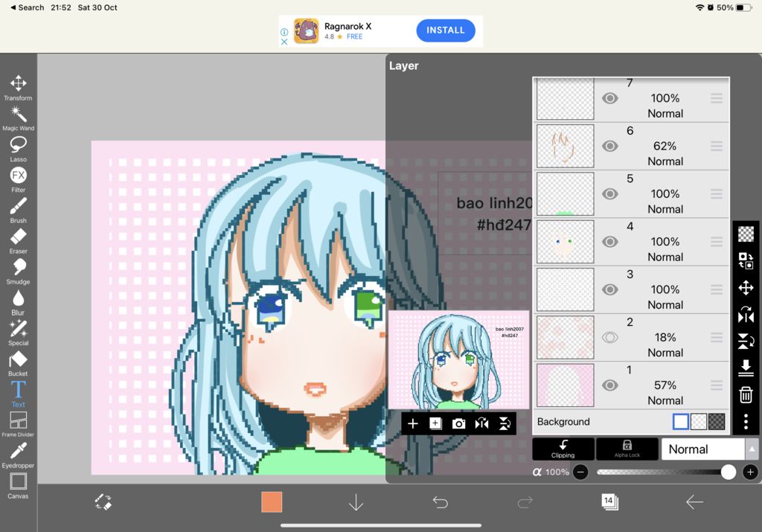Viewport: 762px width, 532px height.
Task: Select the layer 2 row showing 18%
Action: pos(632,337)
